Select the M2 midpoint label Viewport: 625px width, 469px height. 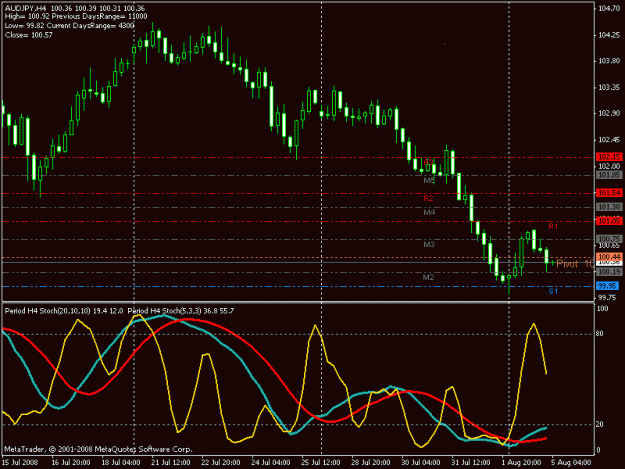point(428,277)
